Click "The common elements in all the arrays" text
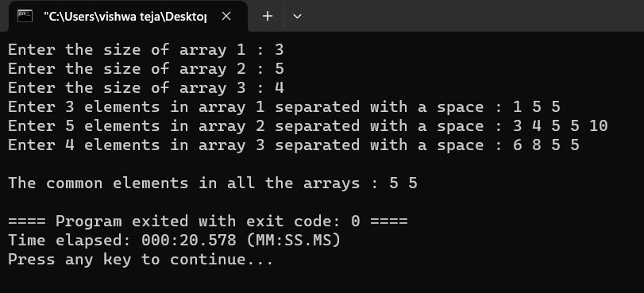 click(x=183, y=183)
